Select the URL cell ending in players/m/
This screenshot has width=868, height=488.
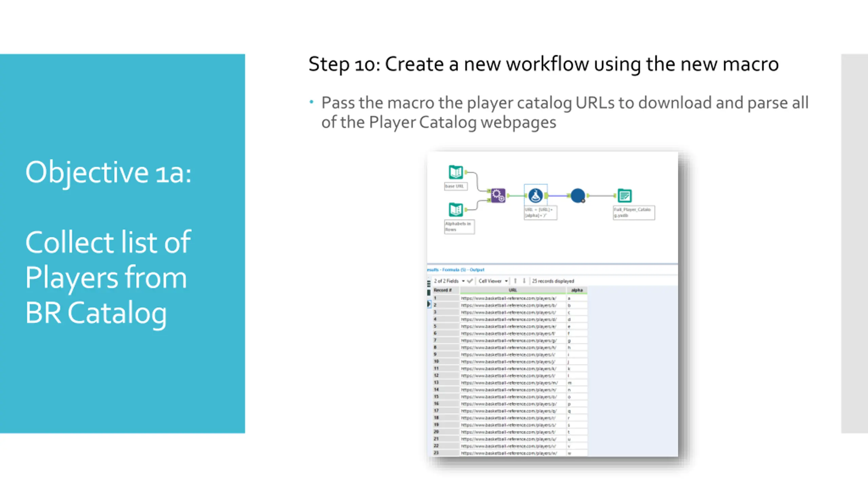[x=513, y=383]
